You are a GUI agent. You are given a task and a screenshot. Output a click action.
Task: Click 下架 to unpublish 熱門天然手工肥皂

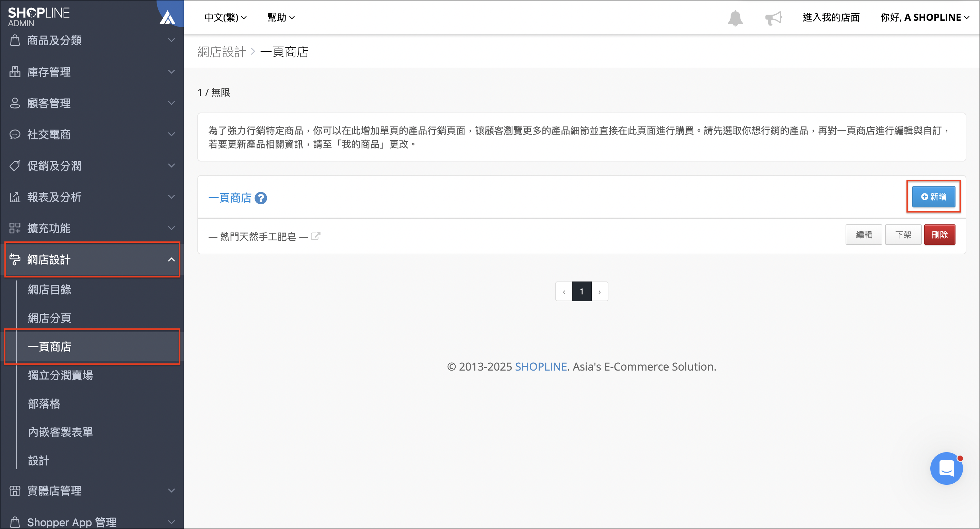(x=903, y=235)
